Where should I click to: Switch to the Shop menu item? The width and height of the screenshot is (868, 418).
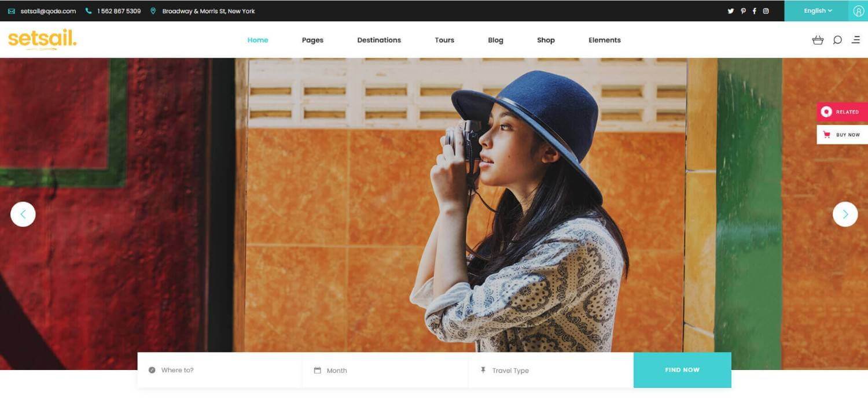tap(545, 40)
